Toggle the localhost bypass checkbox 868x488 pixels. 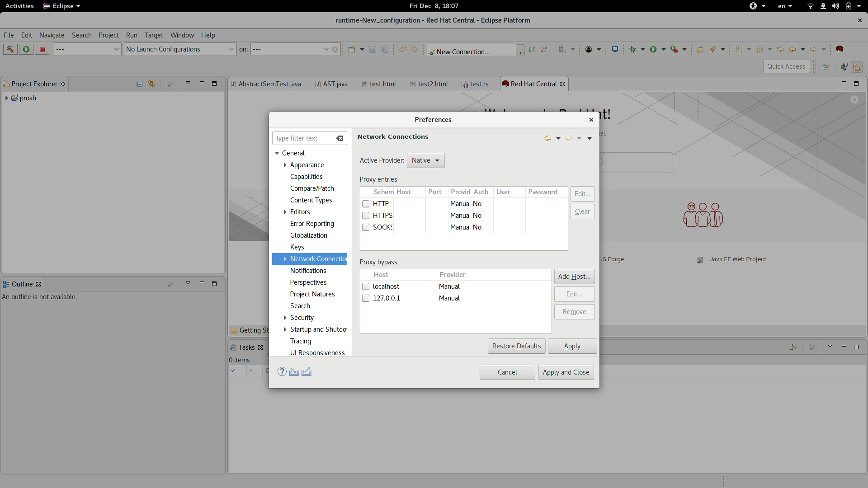[366, 286]
